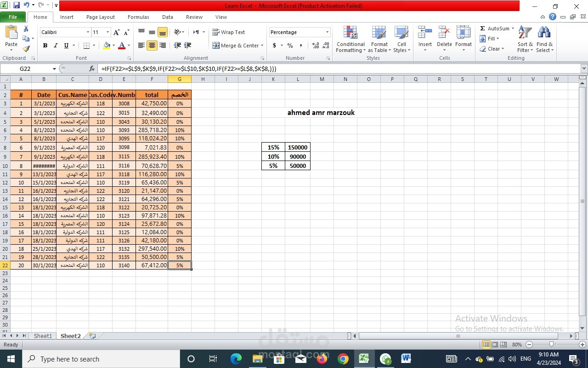Image resolution: width=588 pixels, height=368 pixels.
Task: Apply Percent Style number format
Action: pyautogui.click(x=290, y=46)
